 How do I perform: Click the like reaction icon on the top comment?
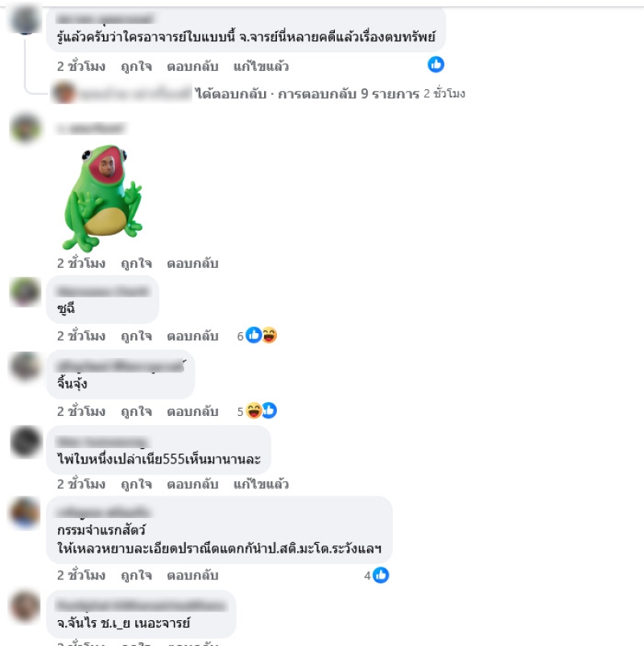click(436, 64)
